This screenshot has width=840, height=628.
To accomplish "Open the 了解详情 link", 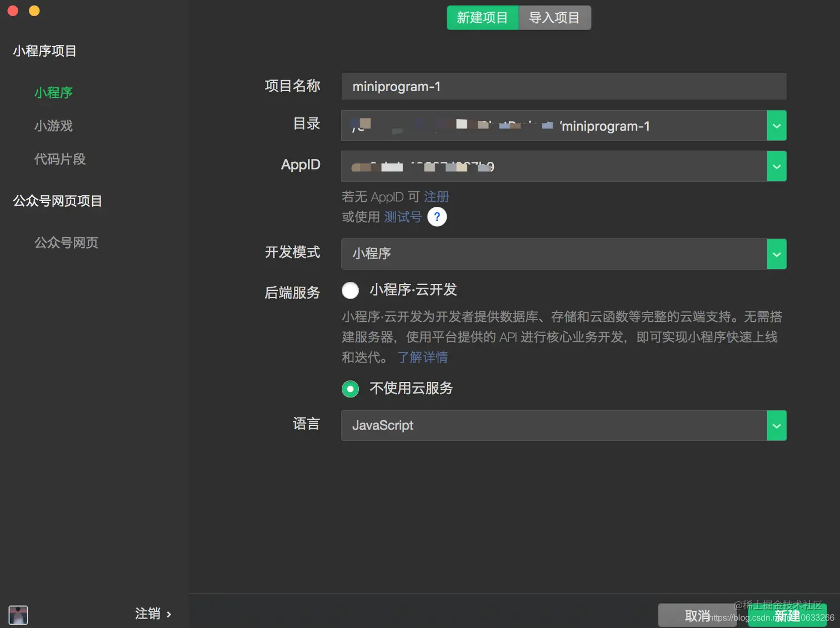I will tap(423, 357).
